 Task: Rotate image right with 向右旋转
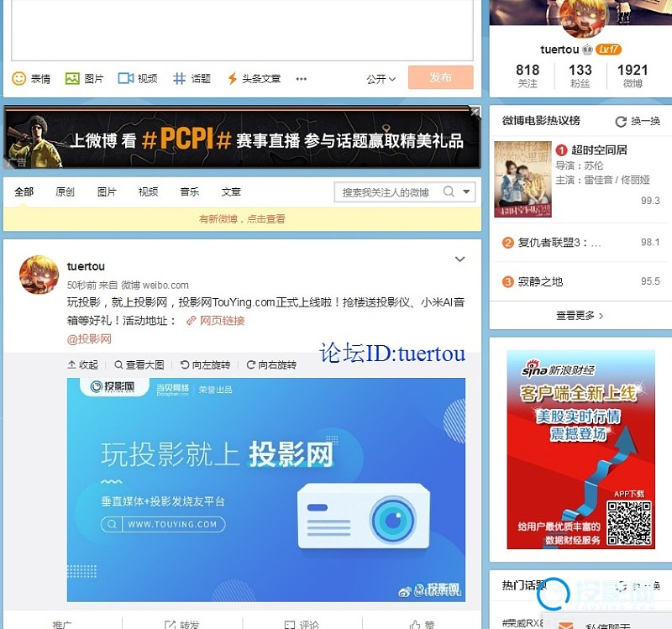coord(271,364)
